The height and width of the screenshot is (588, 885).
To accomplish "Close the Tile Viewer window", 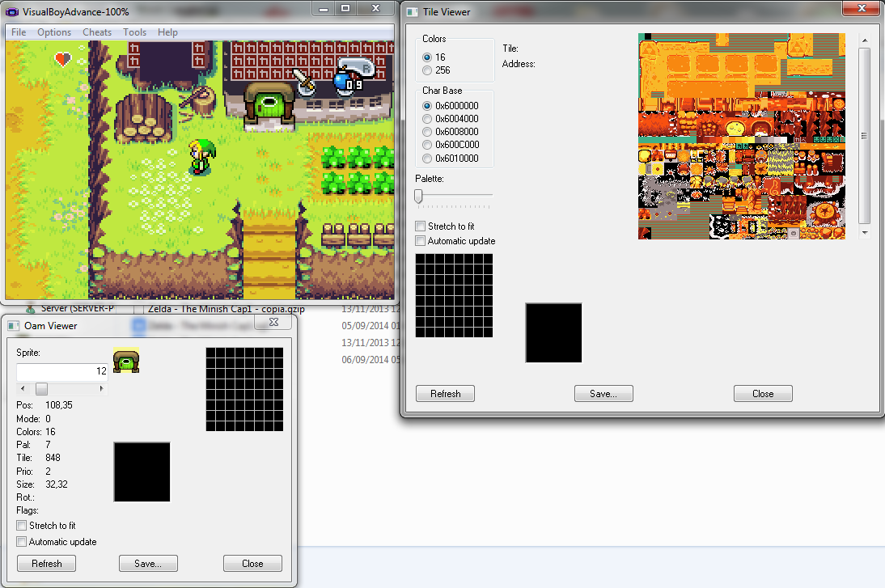I will tap(862, 8).
